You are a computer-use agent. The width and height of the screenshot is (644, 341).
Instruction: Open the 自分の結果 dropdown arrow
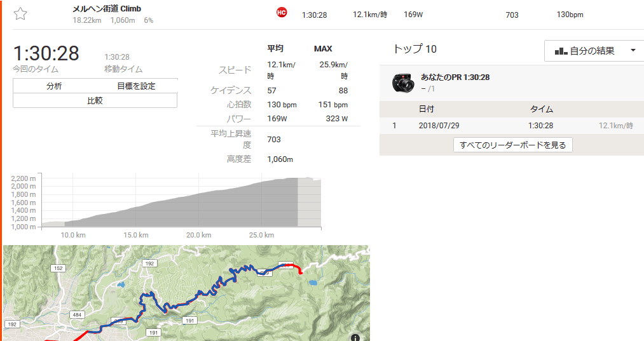[633, 50]
